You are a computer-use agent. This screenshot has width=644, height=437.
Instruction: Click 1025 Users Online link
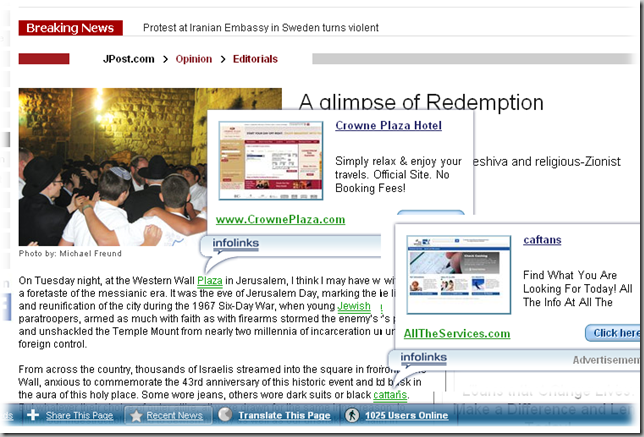(x=406, y=416)
